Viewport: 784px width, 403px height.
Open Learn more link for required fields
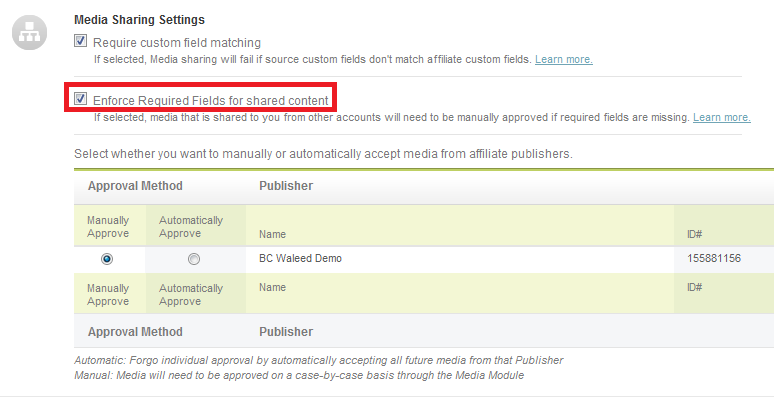click(x=722, y=118)
